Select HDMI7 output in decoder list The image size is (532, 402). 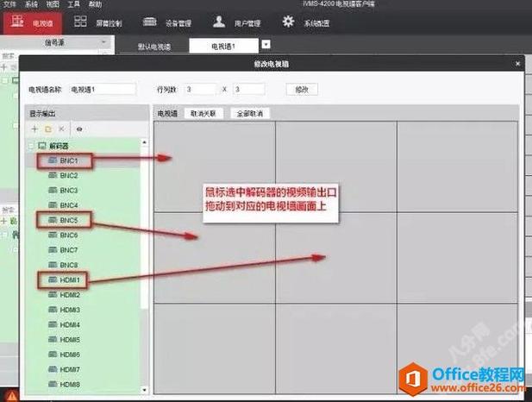click(70, 369)
